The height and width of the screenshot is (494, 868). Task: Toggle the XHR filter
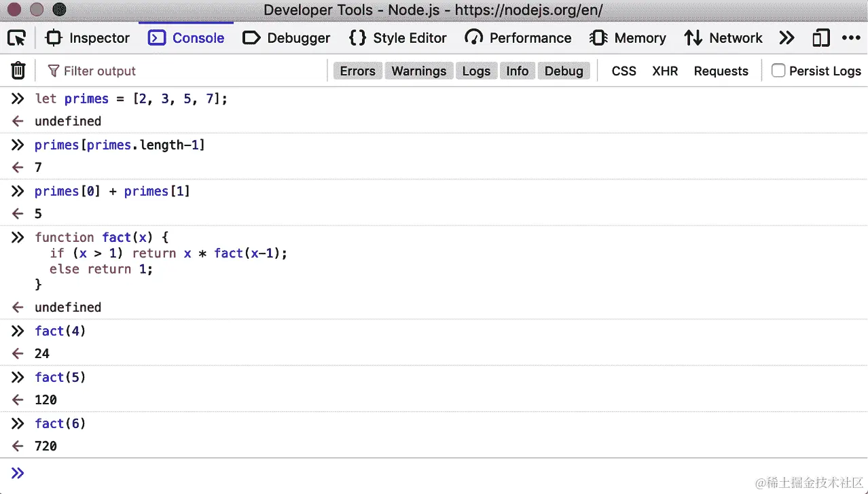665,71
